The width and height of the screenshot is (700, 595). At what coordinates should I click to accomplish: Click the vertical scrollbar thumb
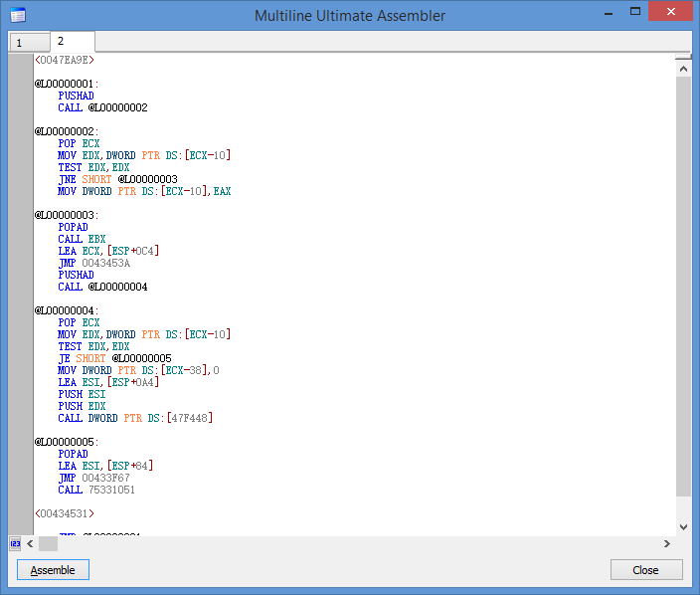click(683, 286)
